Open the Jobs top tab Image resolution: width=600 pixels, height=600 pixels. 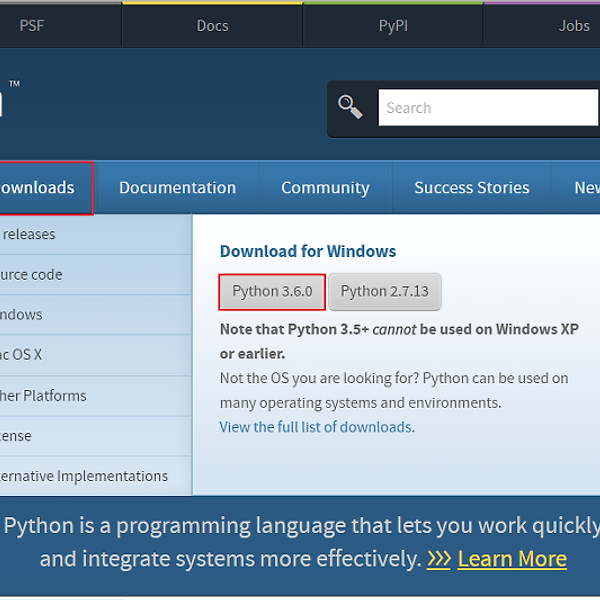click(x=573, y=26)
